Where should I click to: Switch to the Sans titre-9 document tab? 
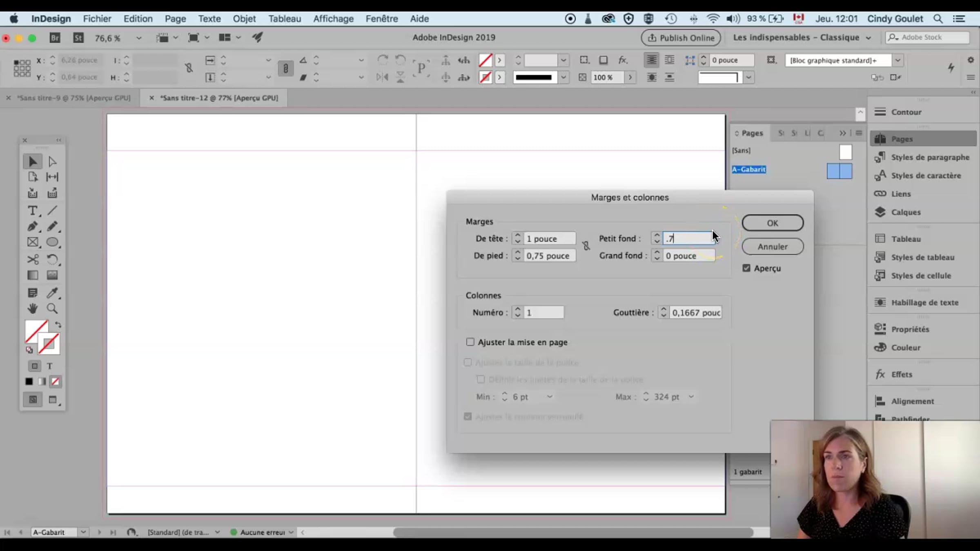coord(73,98)
